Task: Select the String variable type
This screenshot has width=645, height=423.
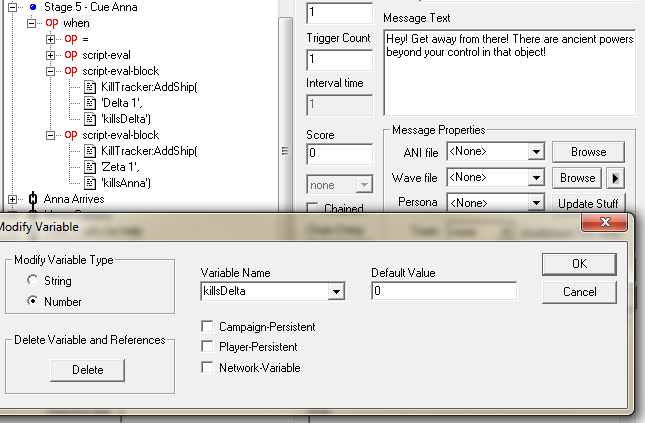Action: coord(32,280)
